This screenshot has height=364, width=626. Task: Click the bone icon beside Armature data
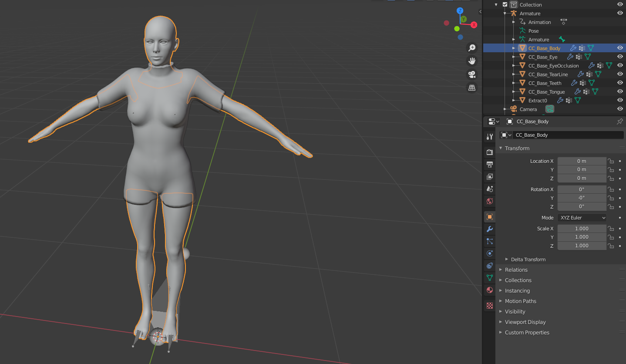pyautogui.click(x=562, y=40)
